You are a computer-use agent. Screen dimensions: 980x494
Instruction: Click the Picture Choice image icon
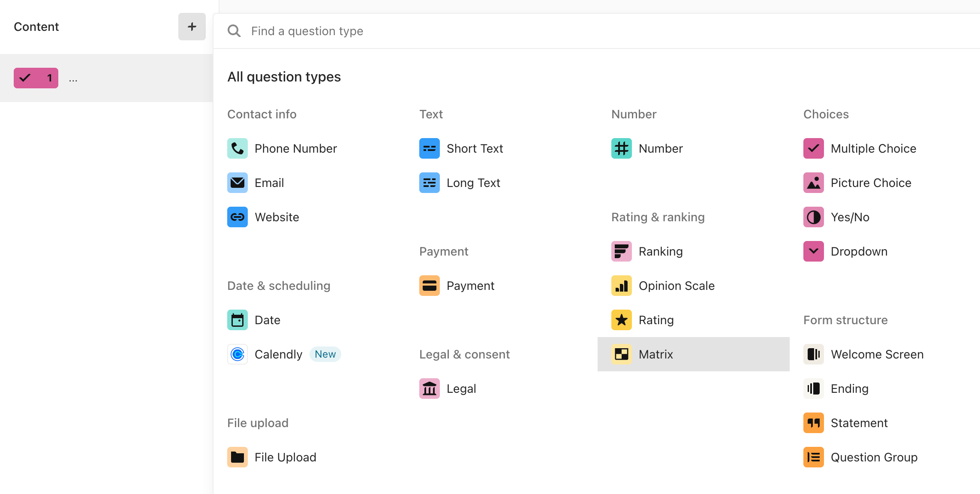click(x=814, y=183)
